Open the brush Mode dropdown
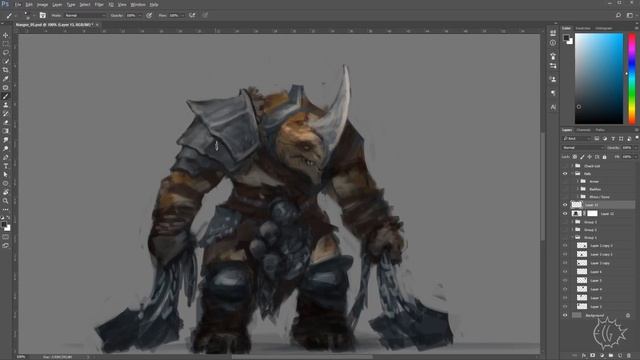640x360 pixels. [x=85, y=16]
